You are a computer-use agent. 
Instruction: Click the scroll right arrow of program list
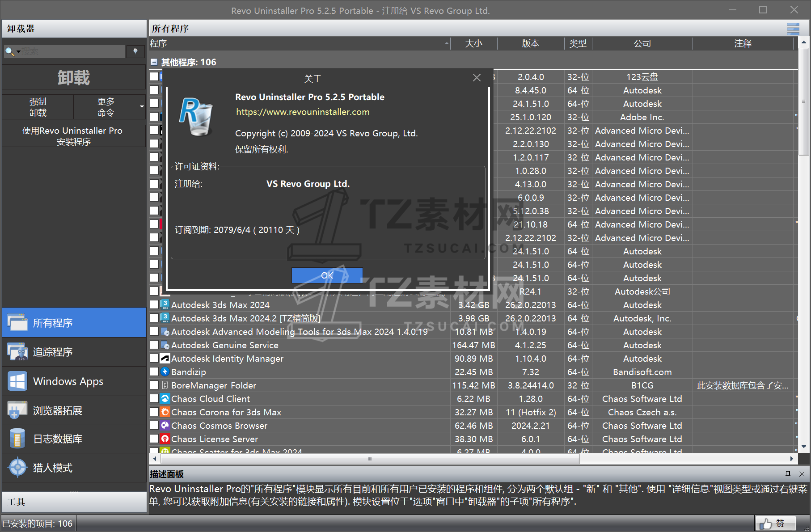pyautogui.click(x=792, y=459)
